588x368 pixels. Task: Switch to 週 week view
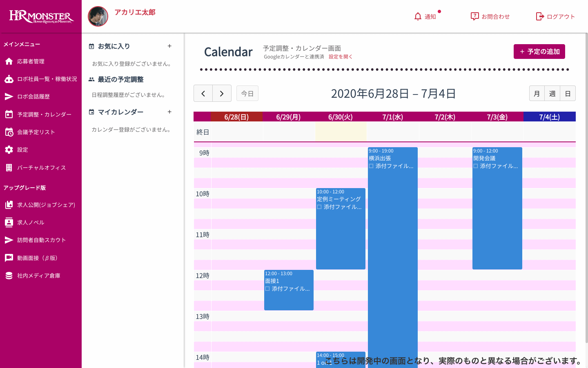[x=552, y=93]
